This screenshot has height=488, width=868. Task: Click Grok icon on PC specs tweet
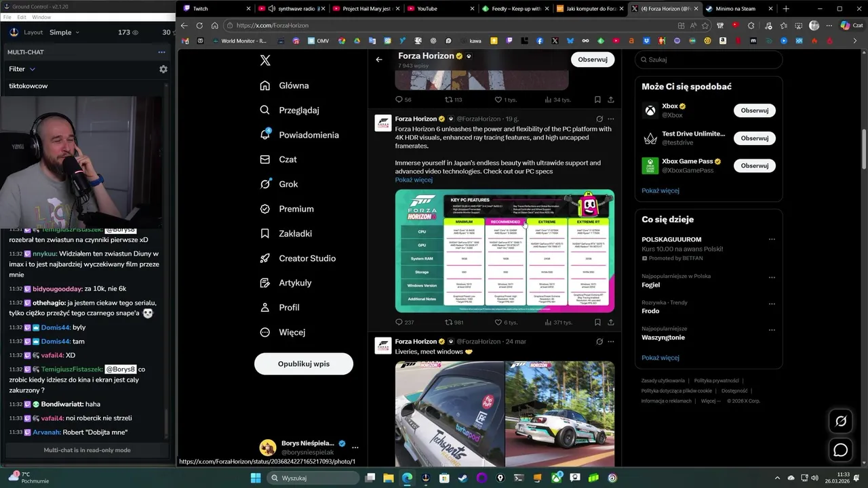pyautogui.click(x=599, y=119)
